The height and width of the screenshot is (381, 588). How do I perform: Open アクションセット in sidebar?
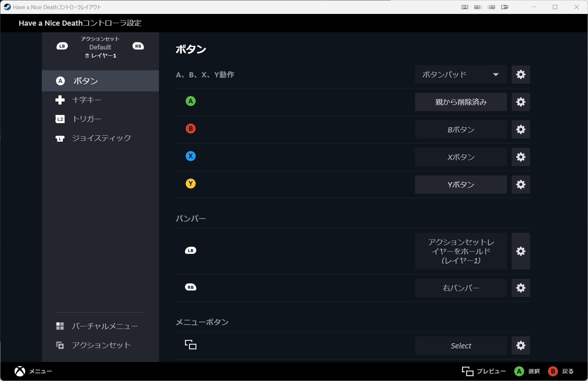100,345
